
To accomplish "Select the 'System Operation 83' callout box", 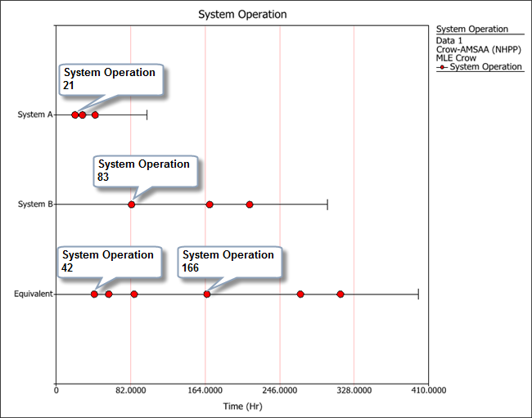I will (146, 170).
